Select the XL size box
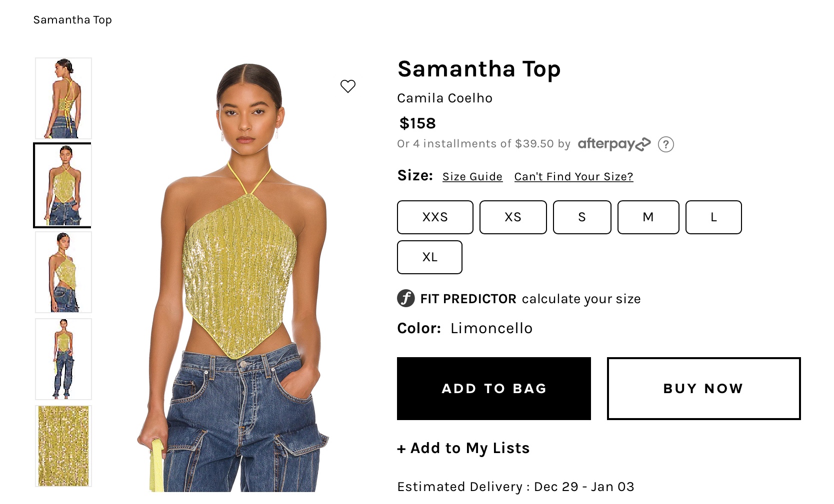834x504 pixels. coord(429,257)
